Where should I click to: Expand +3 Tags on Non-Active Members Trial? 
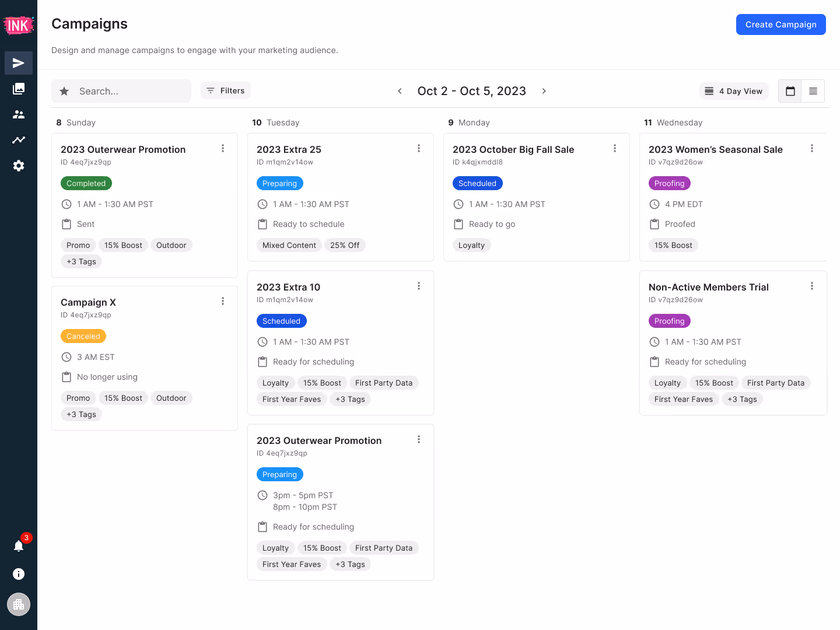click(743, 399)
